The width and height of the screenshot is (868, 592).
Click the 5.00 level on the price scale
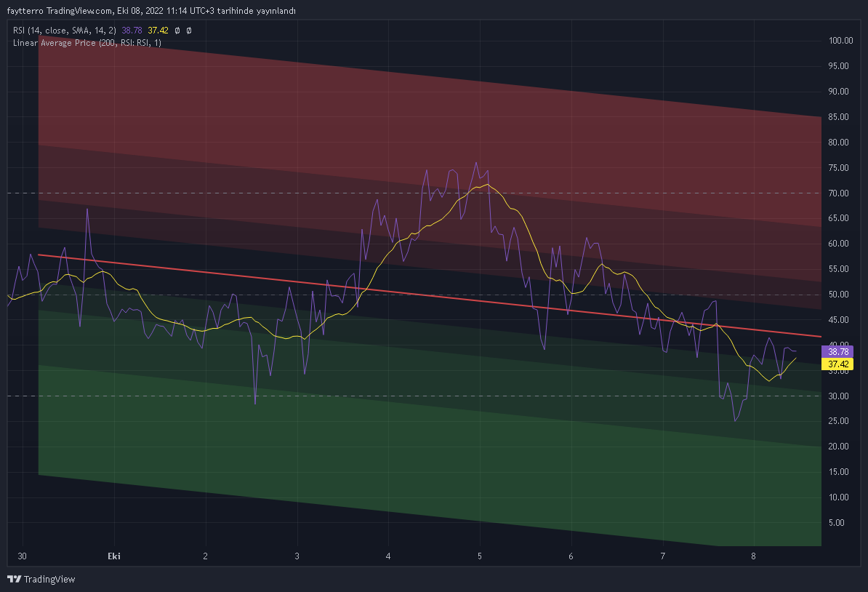click(837, 523)
